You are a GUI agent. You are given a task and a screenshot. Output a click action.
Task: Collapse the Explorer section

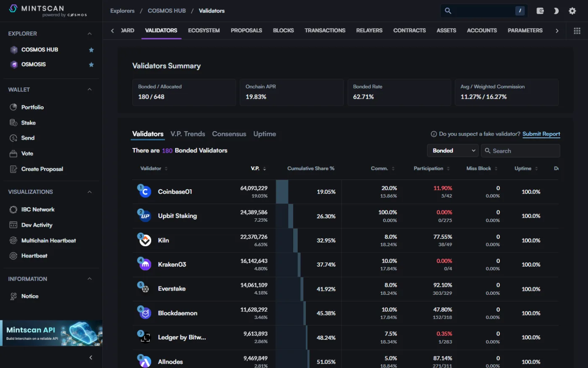[89, 34]
